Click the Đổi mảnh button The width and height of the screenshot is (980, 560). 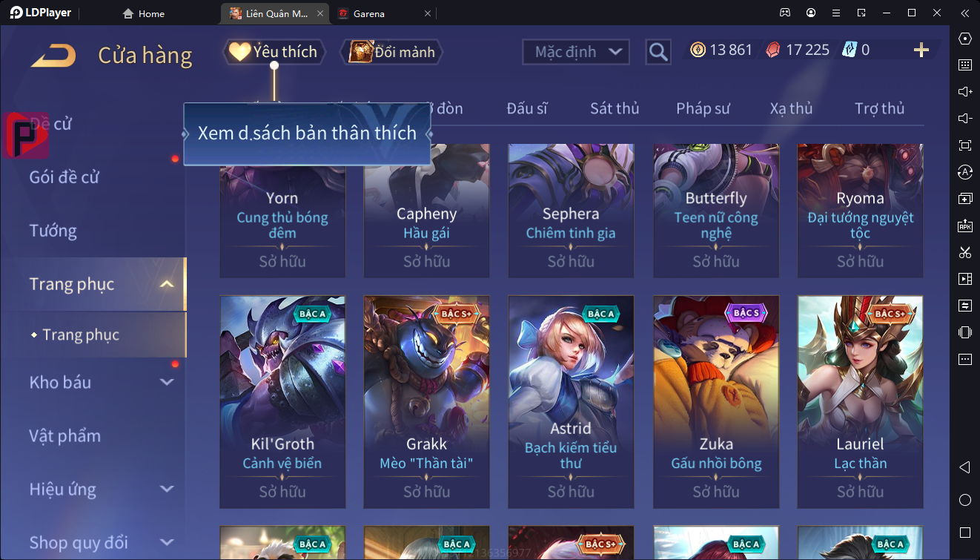tap(392, 52)
